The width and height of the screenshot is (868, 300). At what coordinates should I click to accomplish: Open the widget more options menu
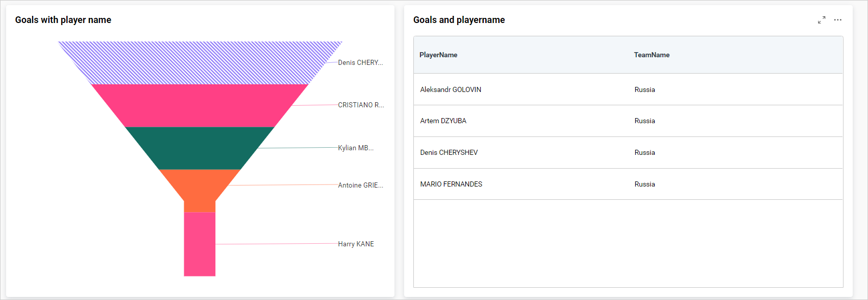[x=838, y=20]
